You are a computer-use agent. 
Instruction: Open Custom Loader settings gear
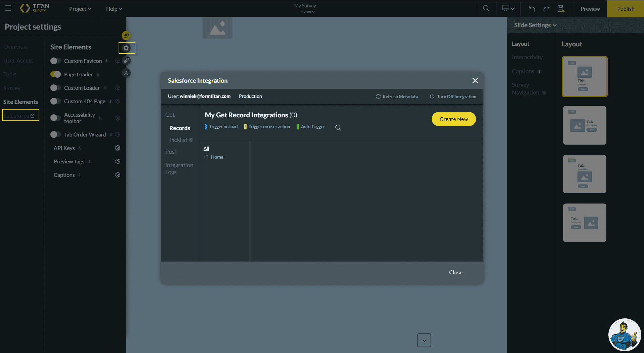(118, 88)
